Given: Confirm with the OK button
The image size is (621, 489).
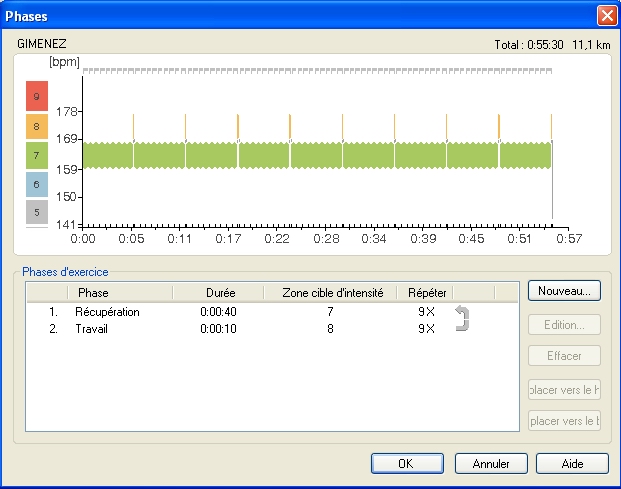Looking at the screenshot, I should click(x=406, y=464).
